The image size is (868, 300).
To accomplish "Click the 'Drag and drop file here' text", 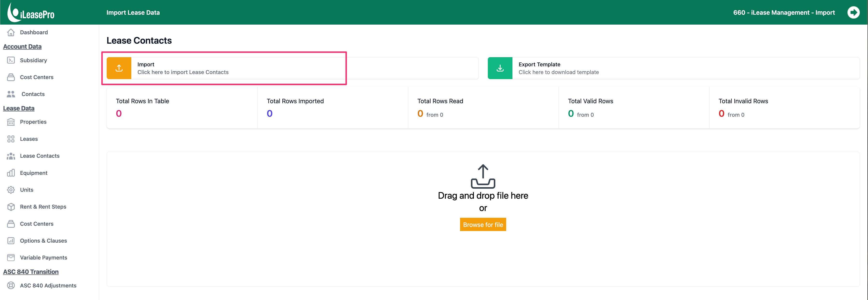I will click(483, 196).
